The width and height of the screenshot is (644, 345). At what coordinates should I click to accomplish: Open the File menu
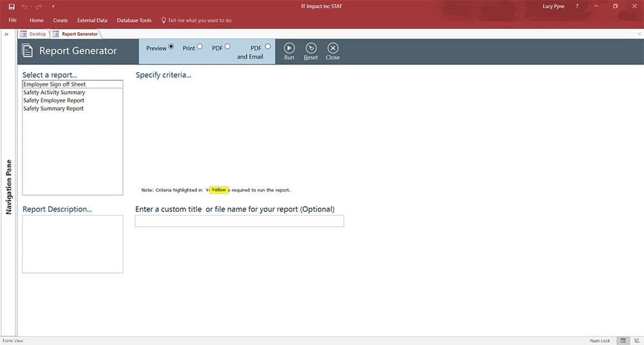[13, 20]
